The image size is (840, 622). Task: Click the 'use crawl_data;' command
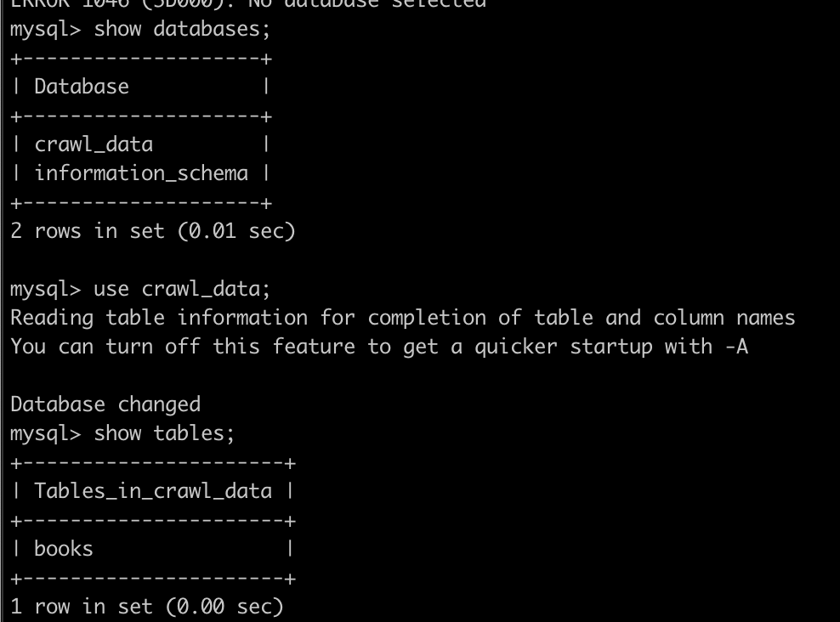point(182,289)
